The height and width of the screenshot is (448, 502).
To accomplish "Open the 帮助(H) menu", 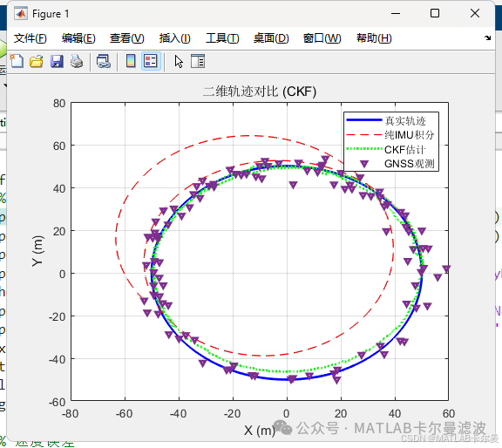I will coord(374,38).
